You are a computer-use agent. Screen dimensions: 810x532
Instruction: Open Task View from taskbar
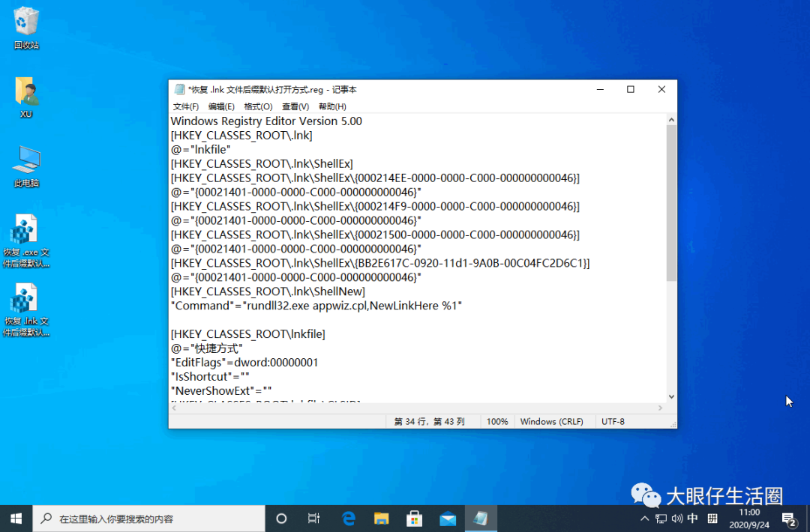[313, 519]
